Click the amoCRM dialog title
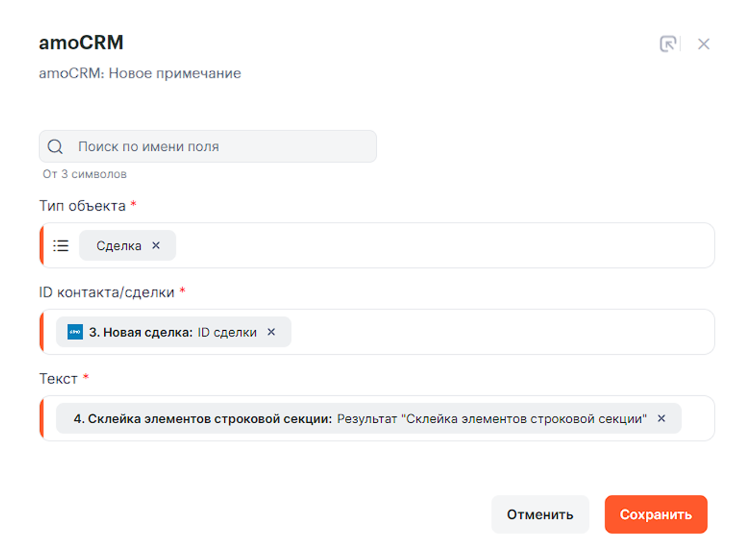Image resolution: width=740 pixels, height=560 pixels. pyautogui.click(x=81, y=43)
